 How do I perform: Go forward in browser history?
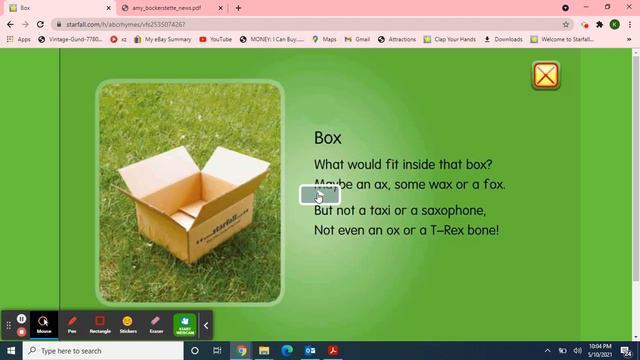click(25, 24)
